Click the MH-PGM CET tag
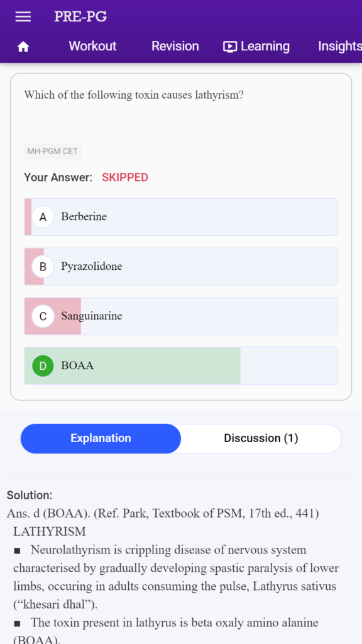Image resolution: width=362 pixels, height=644 pixels. click(53, 151)
